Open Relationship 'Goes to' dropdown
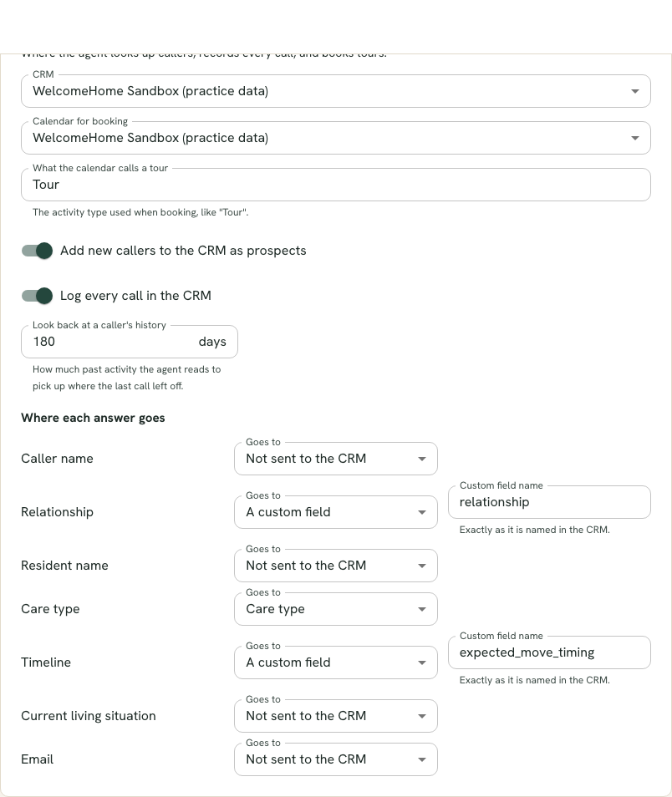Screen dimensions: 672x797 pyautogui.click(x=336, y=512)
